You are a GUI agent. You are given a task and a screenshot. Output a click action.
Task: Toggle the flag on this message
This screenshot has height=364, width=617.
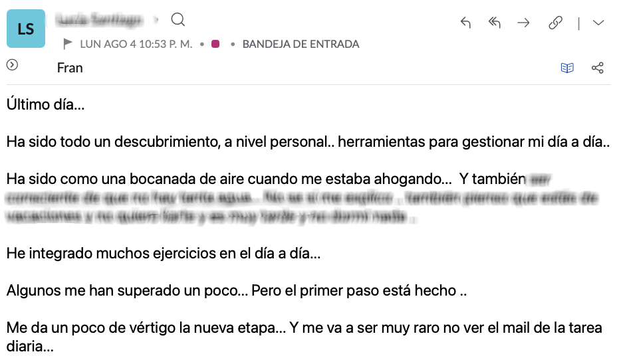68,45
